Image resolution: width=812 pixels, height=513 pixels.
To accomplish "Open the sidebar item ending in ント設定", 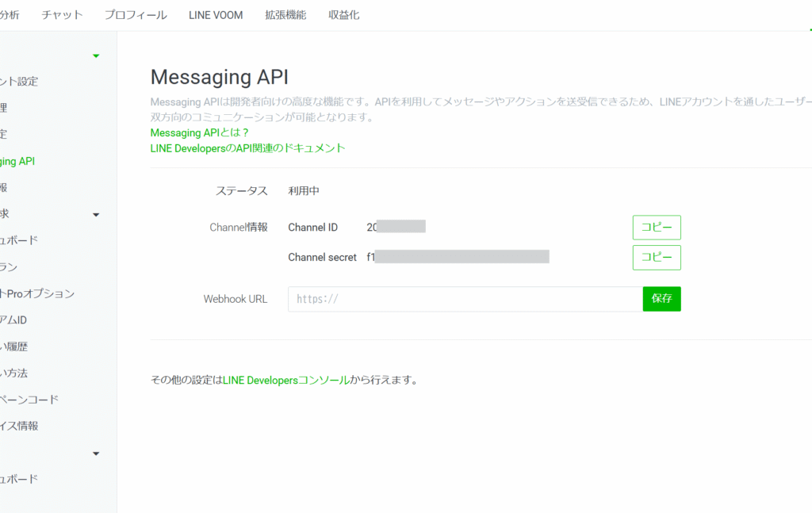I will coord(19,82).
